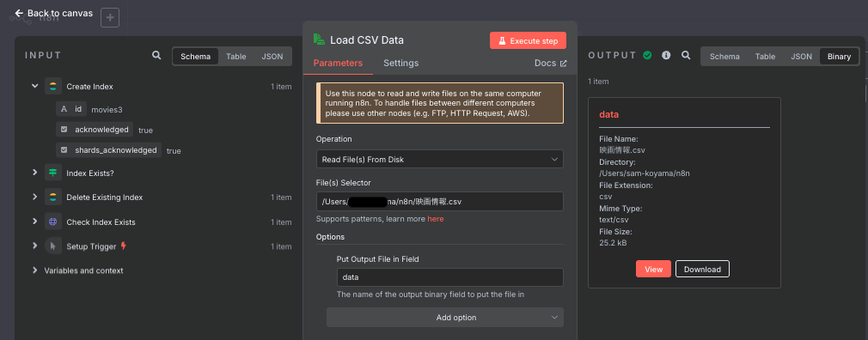
Task: Select the id field type icon
Action: coord(64,109)
